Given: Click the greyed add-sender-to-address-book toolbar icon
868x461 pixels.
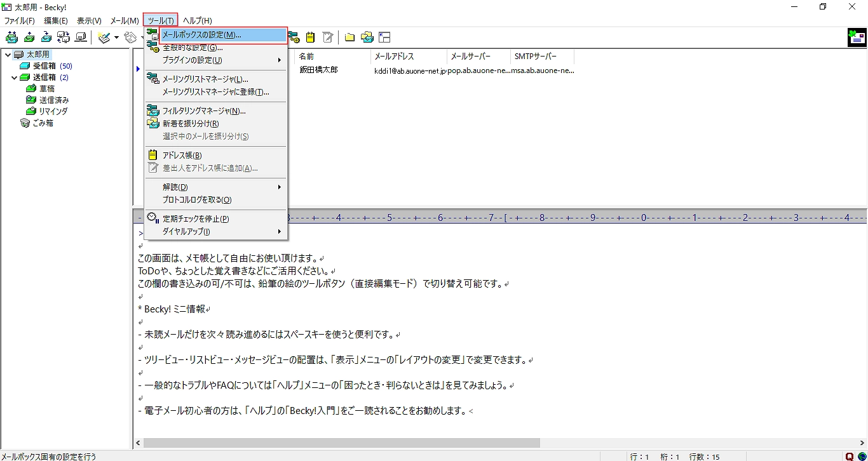Looking at the screenshot, I should (328, 37).
